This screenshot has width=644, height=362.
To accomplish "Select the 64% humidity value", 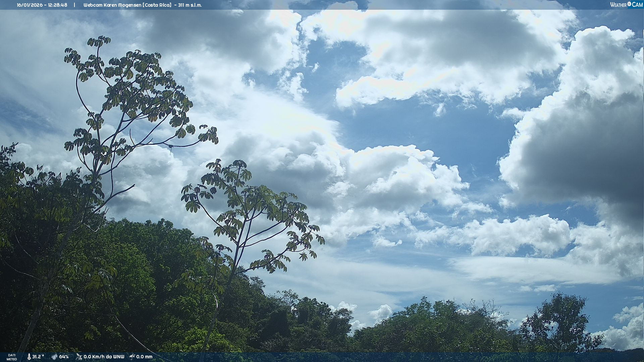I will 64,357.
